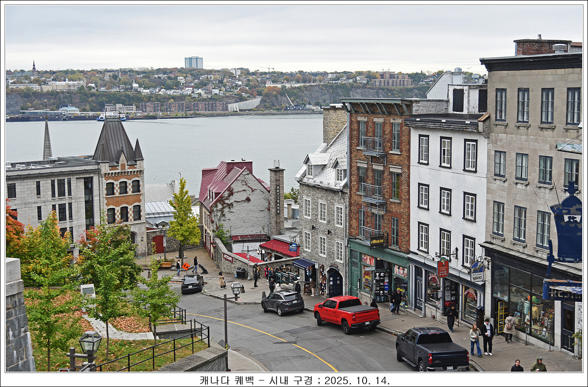
Task: Click the Korean caption text below photo
Action: click(294, 380)
